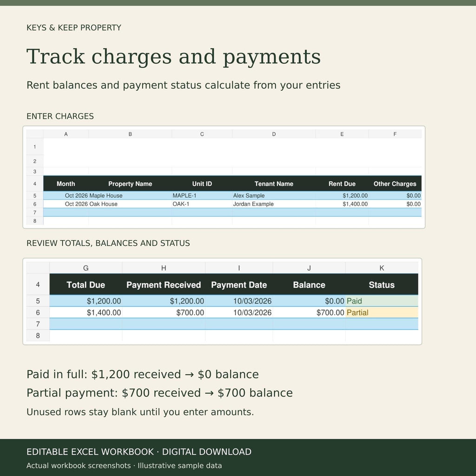This screenshot has height=476, width=476.
Task: Select the 10/03/2026 date in row 6
Action: click(x=239, y=312)
